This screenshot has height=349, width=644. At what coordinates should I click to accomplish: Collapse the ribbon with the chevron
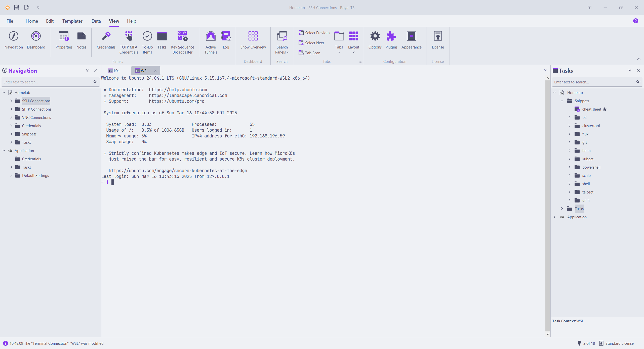click(638, 59)
